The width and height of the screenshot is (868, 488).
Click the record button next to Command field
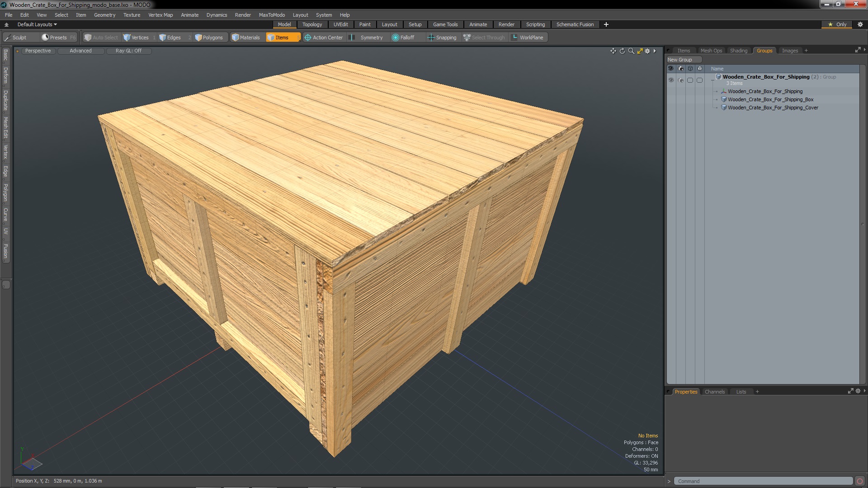[860, 481]
